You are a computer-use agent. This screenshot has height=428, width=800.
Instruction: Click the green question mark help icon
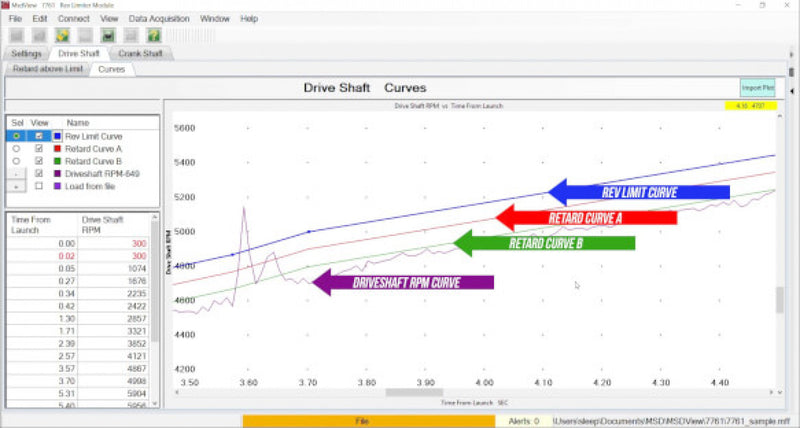[154, 35]
